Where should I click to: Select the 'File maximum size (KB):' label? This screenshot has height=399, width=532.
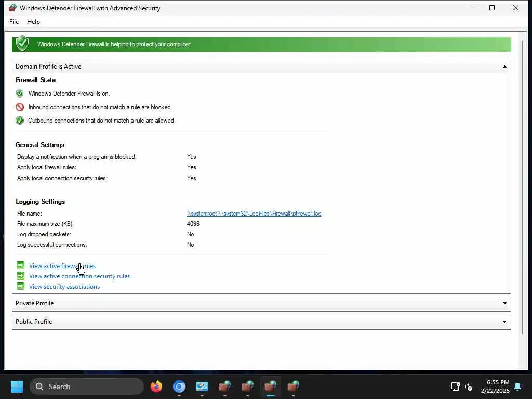coord(45,224)
